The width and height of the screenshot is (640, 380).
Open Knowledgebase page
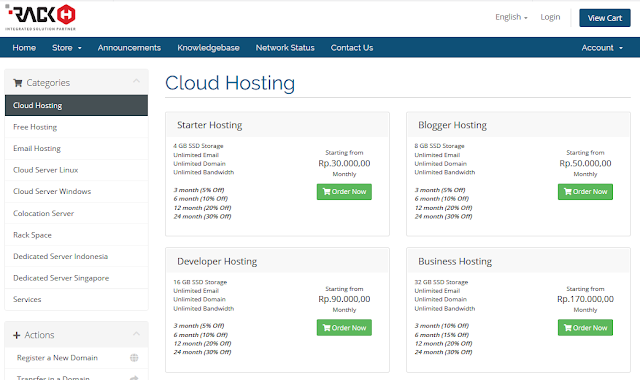pyautogui.click(x=208, y=48)
